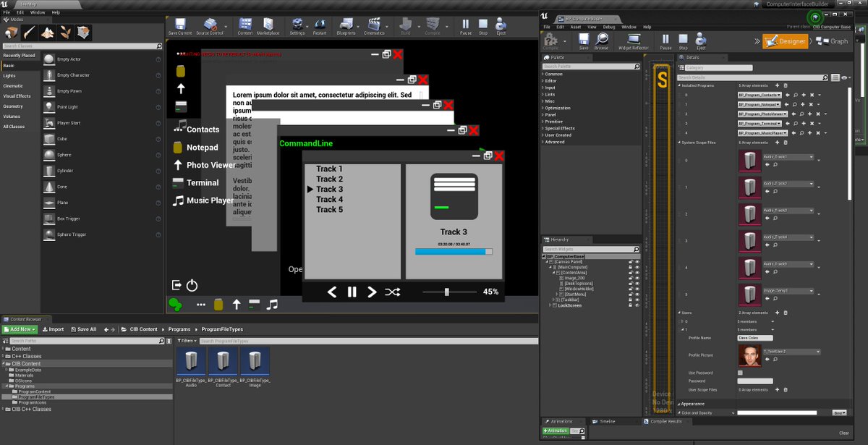
Task: Open Widget Reflector tool
Action: tap(634, 41)
